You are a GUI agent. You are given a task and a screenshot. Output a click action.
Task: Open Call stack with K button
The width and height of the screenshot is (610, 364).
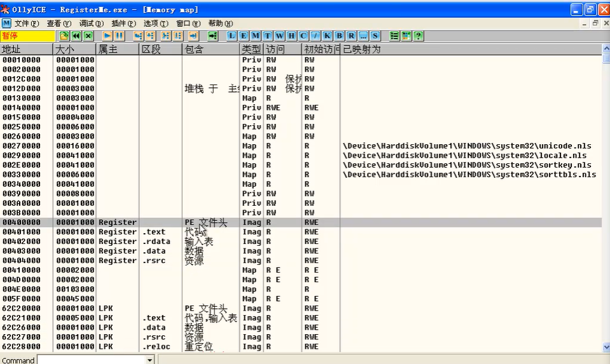[327, 36]
